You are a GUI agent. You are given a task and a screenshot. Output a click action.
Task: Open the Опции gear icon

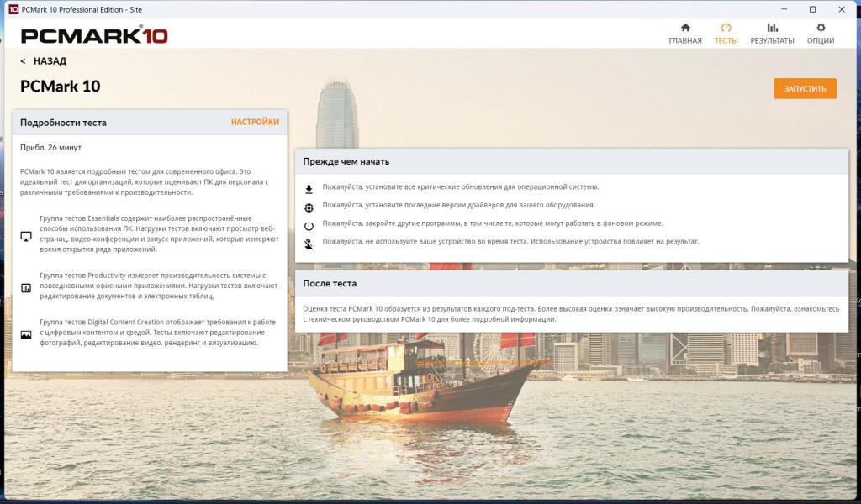[821, 29]
